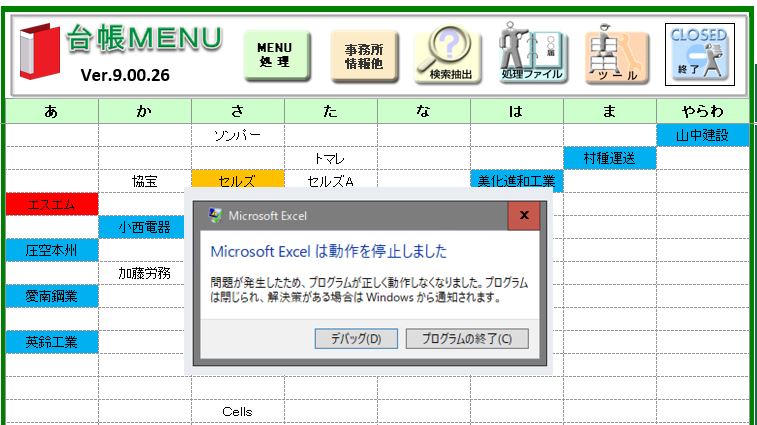The image size is (757, 425).
Task: Select the か column header
Action: (x=145, y=112)
